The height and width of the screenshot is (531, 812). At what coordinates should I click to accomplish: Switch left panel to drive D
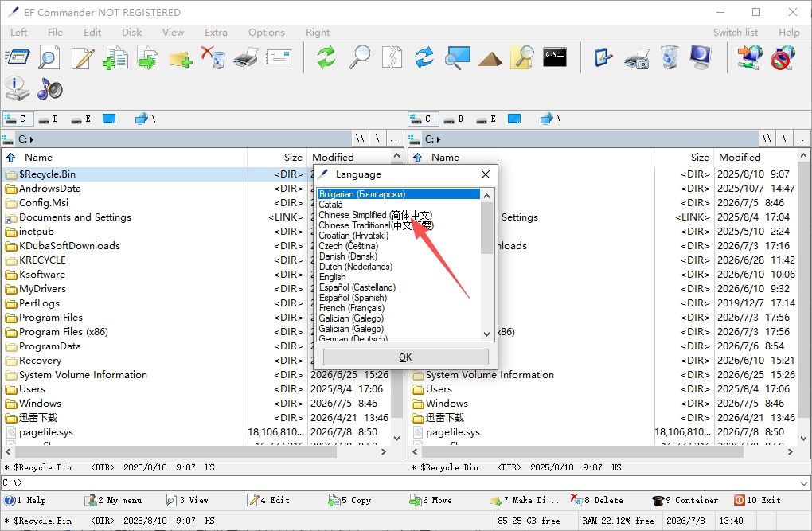coord(49,119)
